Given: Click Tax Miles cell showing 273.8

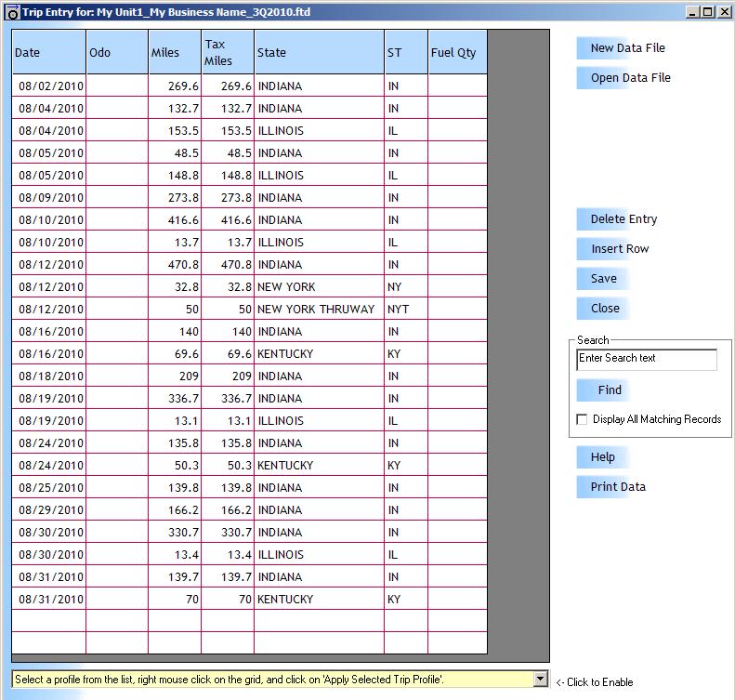Looking at the screenshot, I should coord(228,197).
